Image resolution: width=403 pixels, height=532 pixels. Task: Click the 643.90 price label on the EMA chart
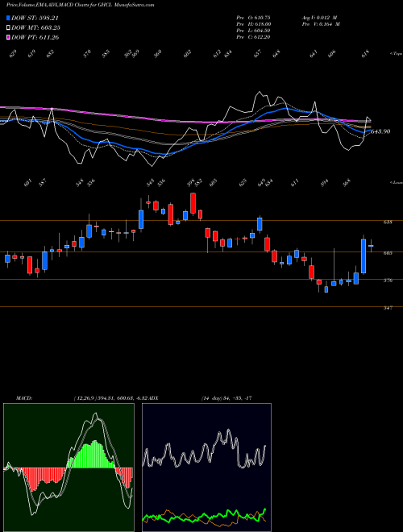[x=380, y=131]
